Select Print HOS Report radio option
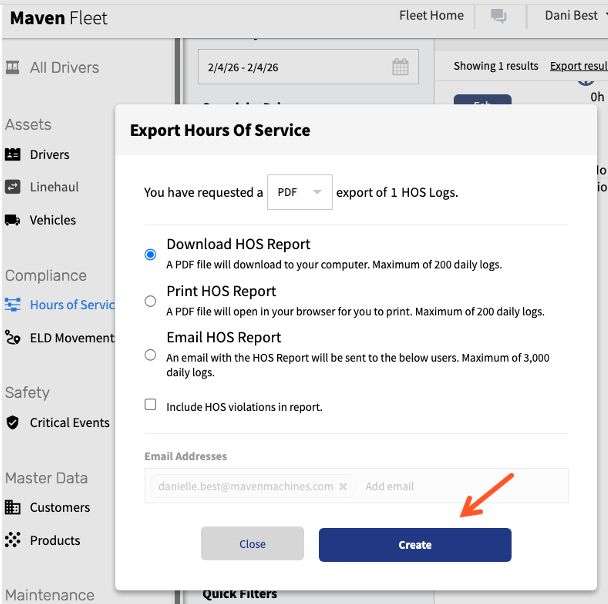608x604 pixels. (150, 301)
